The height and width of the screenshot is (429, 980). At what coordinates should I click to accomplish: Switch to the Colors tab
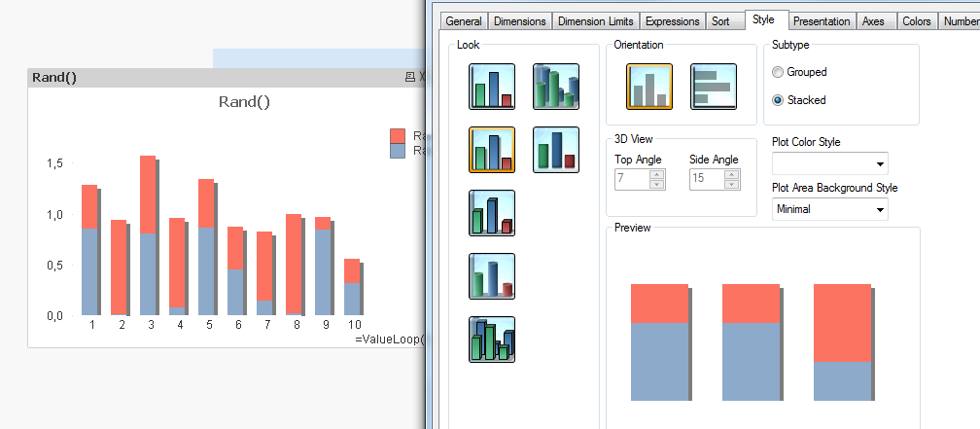pyautogui.click(x=916, y=21)
